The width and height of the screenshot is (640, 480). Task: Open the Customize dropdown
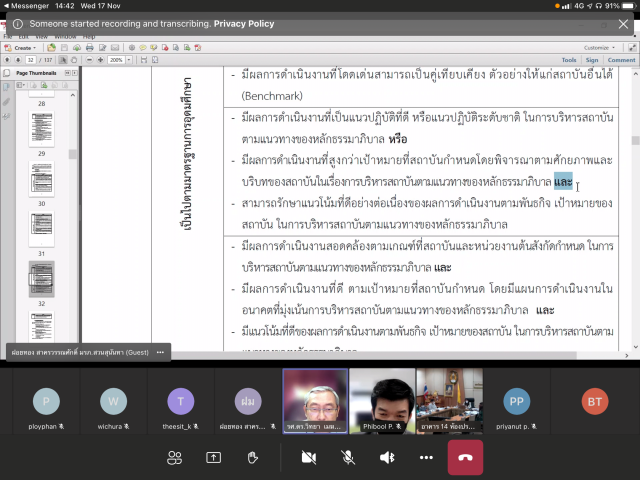click(x=599, y=47)
